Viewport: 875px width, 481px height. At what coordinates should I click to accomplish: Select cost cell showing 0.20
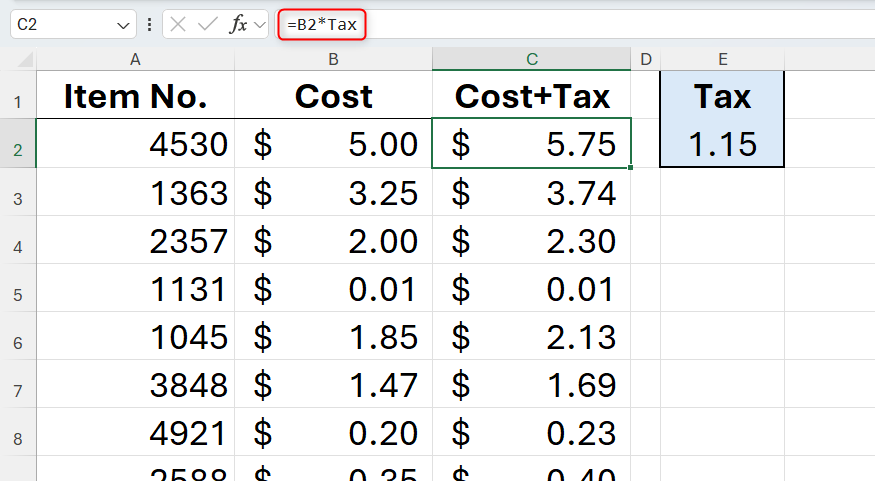[333, 432]
